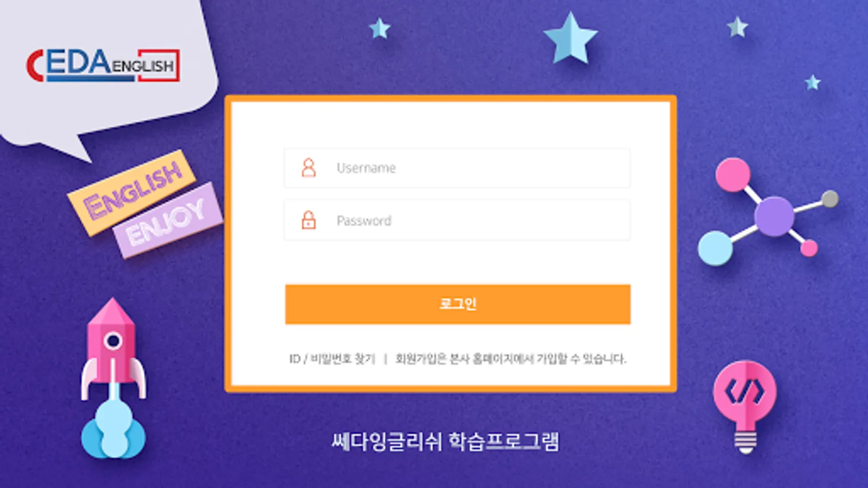Click the CEDA English logo
Image resolution: width=868 pixels, height=488 pixels.
pyautogui.click(x=103, y=66)
